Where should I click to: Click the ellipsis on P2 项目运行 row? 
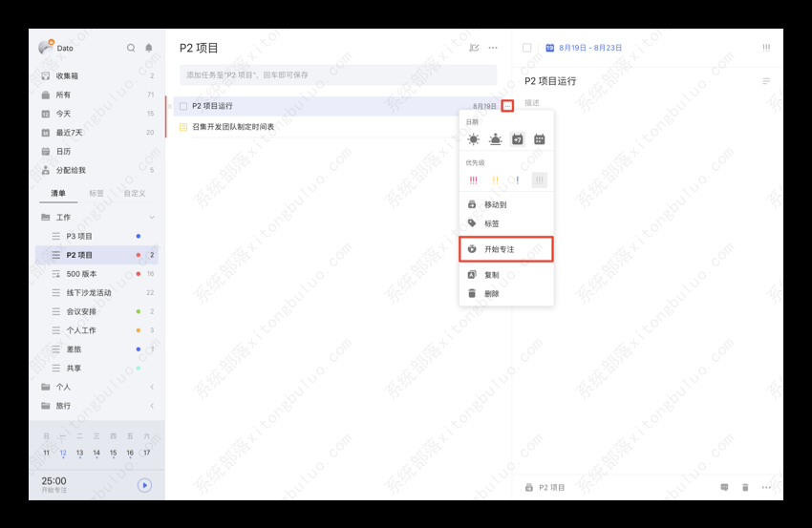(x=507, y=106)
